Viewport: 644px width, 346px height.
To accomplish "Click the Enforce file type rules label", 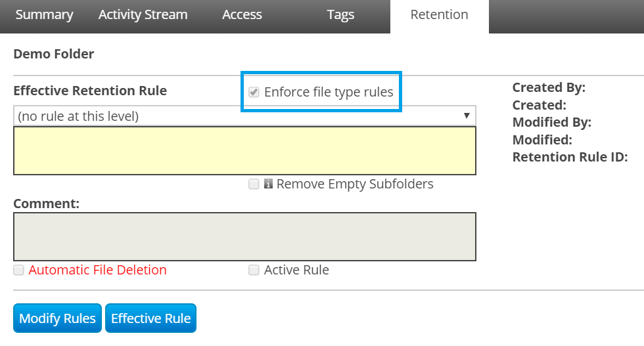I will [329, 93].
